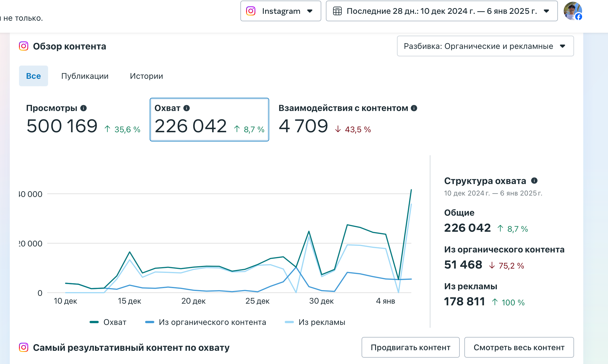Open the Instagram platform dropdown

[x=281, y=11]
